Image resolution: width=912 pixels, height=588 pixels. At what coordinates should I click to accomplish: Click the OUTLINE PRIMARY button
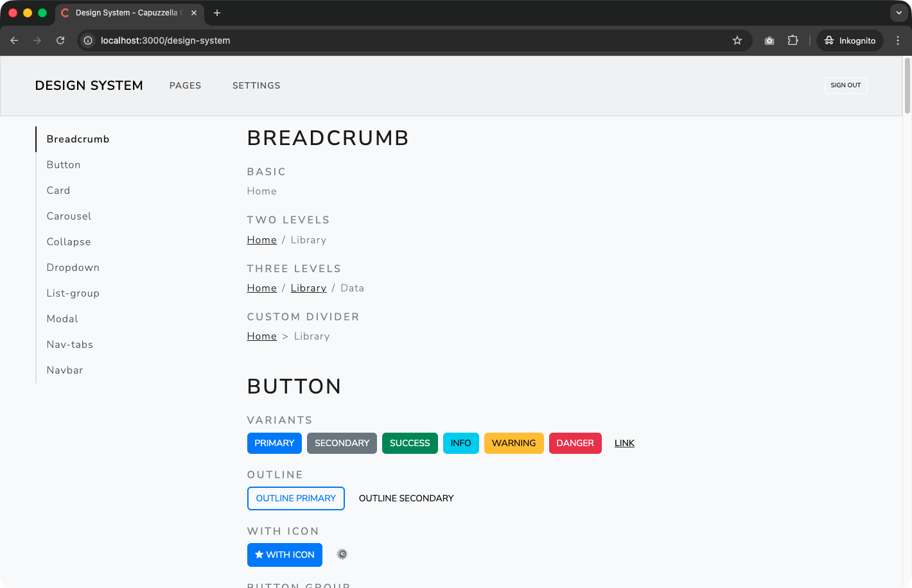tap(295, 498)
